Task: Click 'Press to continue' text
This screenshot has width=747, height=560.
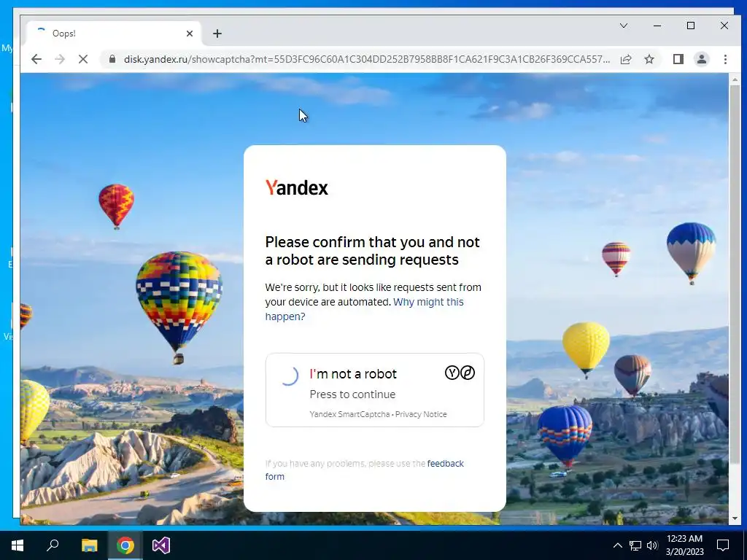Action: [x=352, y=394]
